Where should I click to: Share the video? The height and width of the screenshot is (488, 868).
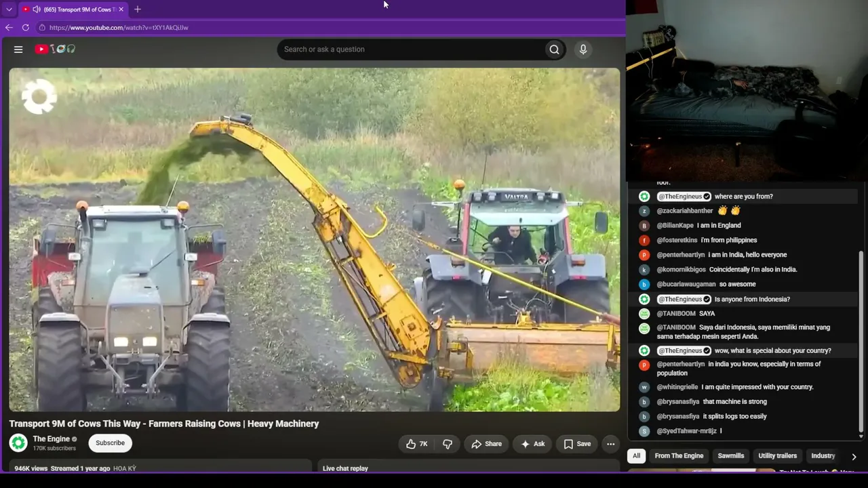(x=486, y=444)
